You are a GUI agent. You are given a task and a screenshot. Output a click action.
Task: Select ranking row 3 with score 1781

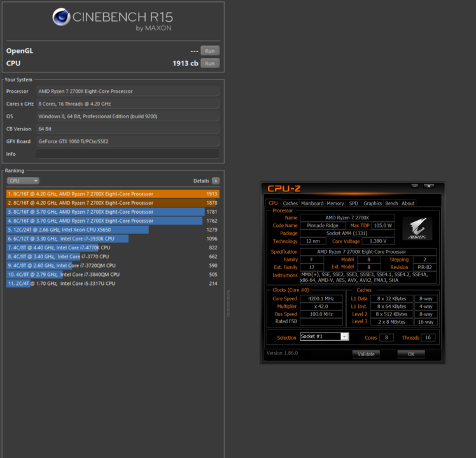(x=113, y=212)
